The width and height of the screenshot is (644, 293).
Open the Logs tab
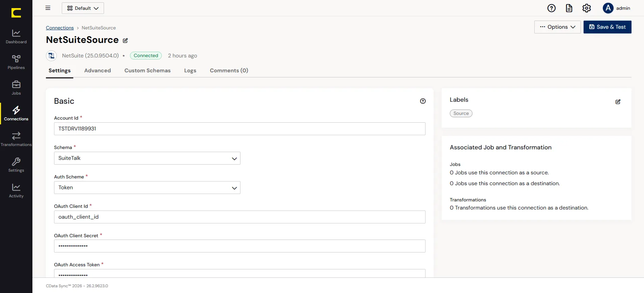[x=190, y=71]
